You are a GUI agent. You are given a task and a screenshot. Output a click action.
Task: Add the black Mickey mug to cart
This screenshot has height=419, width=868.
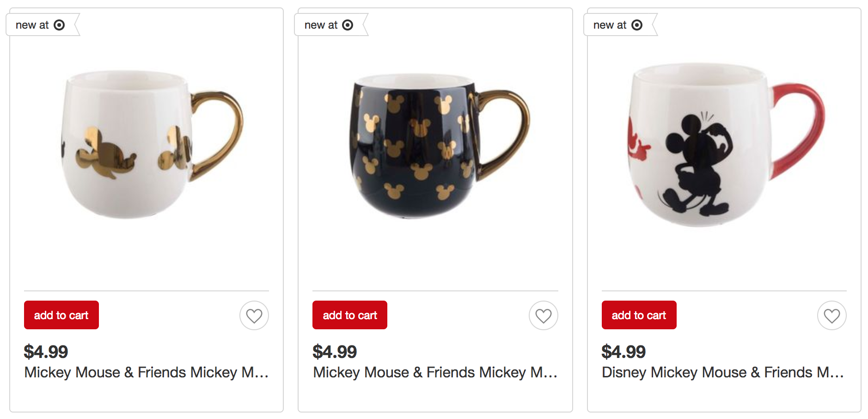(x=350, y=315)
